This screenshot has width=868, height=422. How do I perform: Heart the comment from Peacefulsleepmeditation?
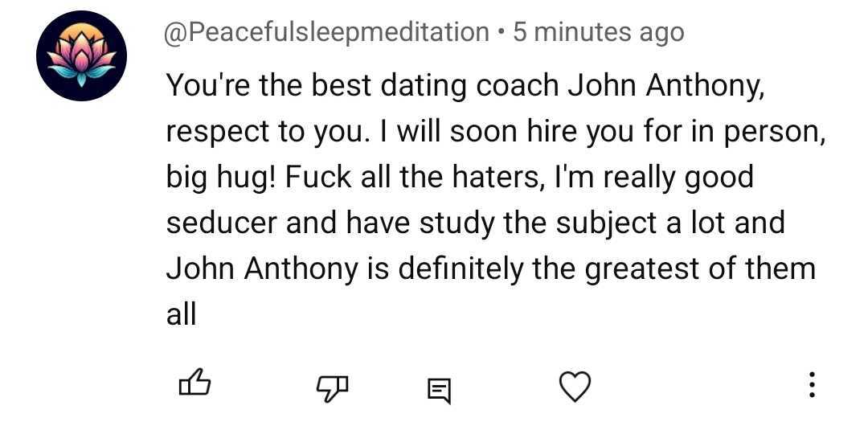click(574, 387)
